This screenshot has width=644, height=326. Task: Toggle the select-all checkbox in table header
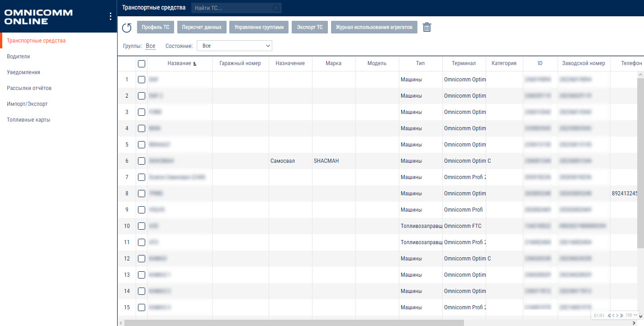pyautogui.click(x=142, y=64)
